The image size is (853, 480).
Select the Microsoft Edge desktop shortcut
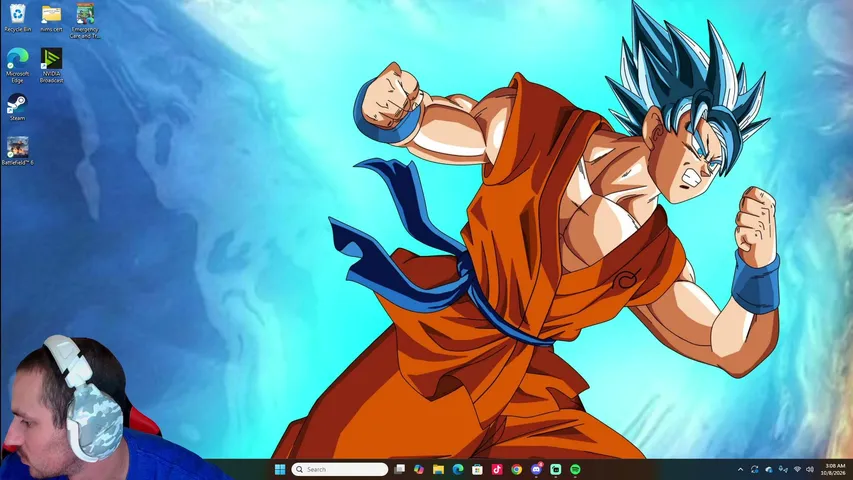point(17,65)
